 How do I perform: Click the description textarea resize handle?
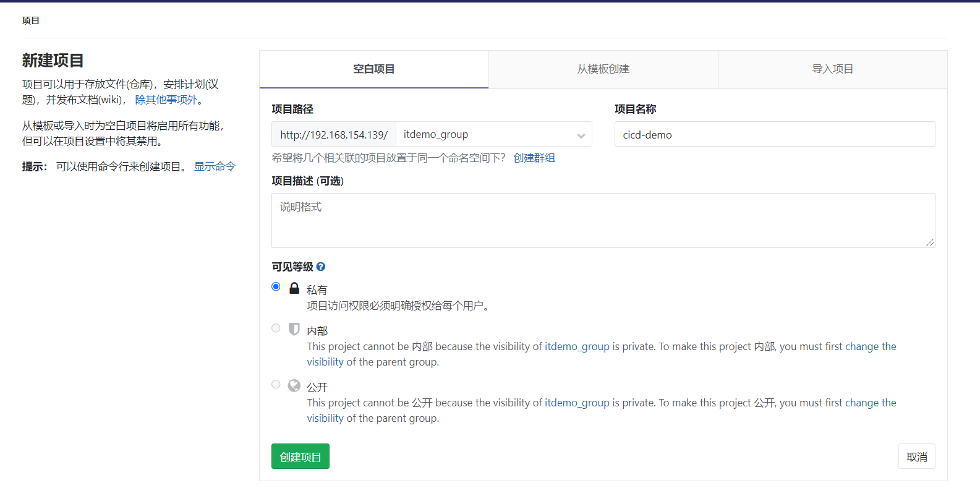[x=931, y=243]
